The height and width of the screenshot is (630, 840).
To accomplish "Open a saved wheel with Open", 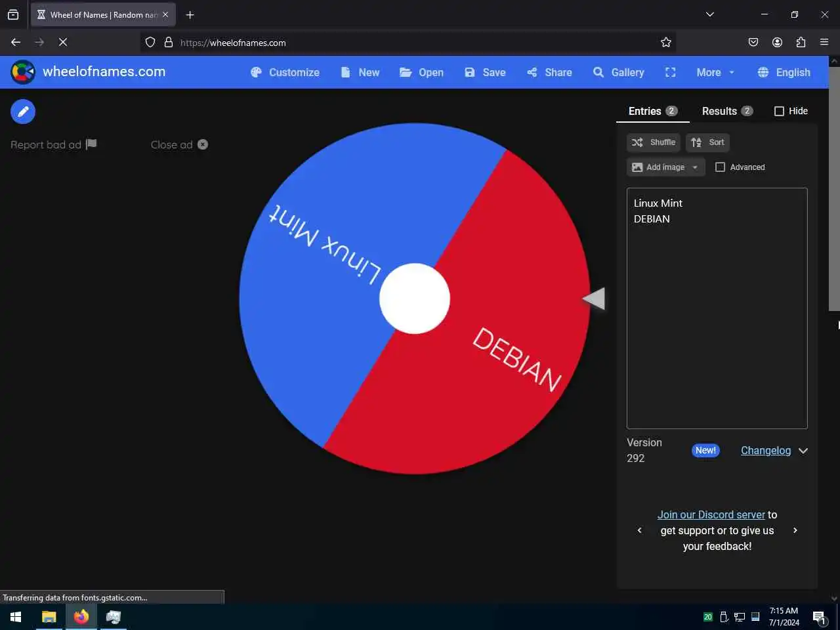I will click(x=421, y=72).
